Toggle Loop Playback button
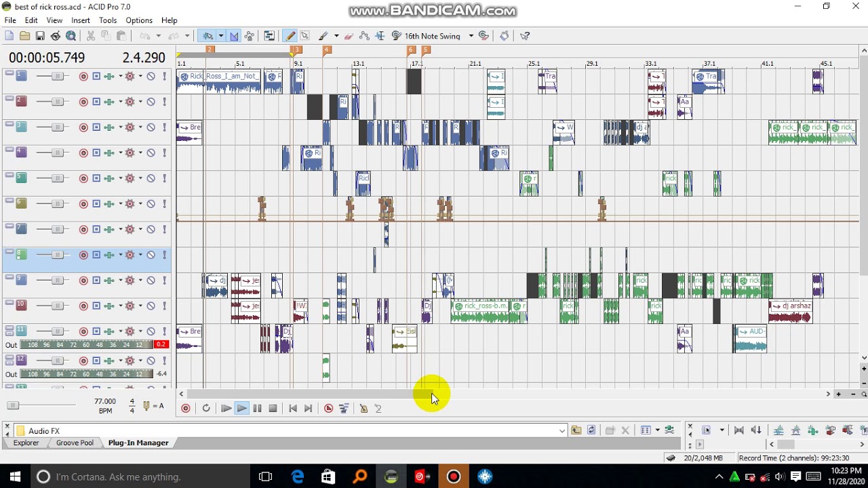 click(x=206, y=408)
